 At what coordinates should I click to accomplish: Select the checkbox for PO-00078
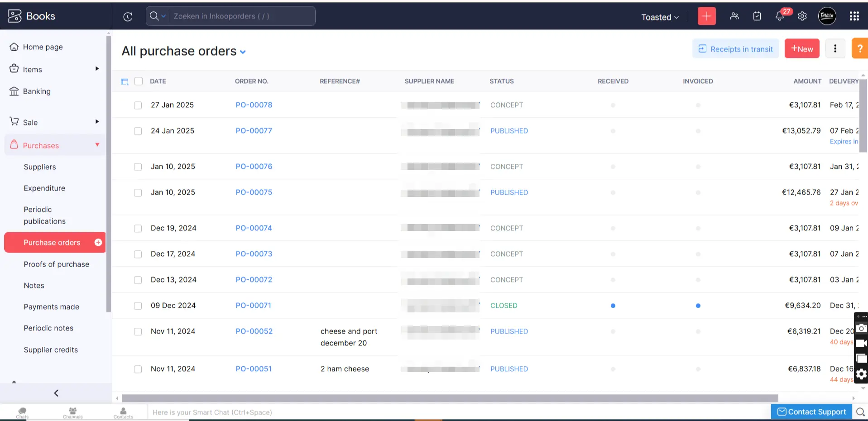[138, 105]
